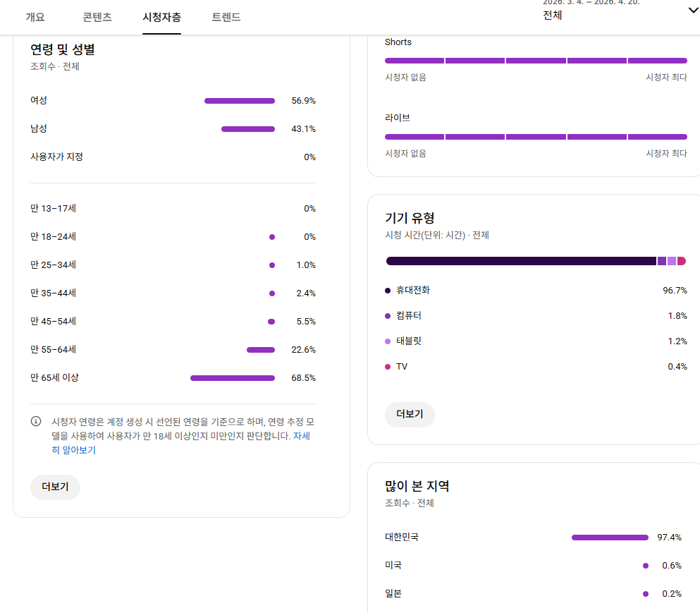
Task: Click the TV legend color dot
Action: click(x=388, y=367)
